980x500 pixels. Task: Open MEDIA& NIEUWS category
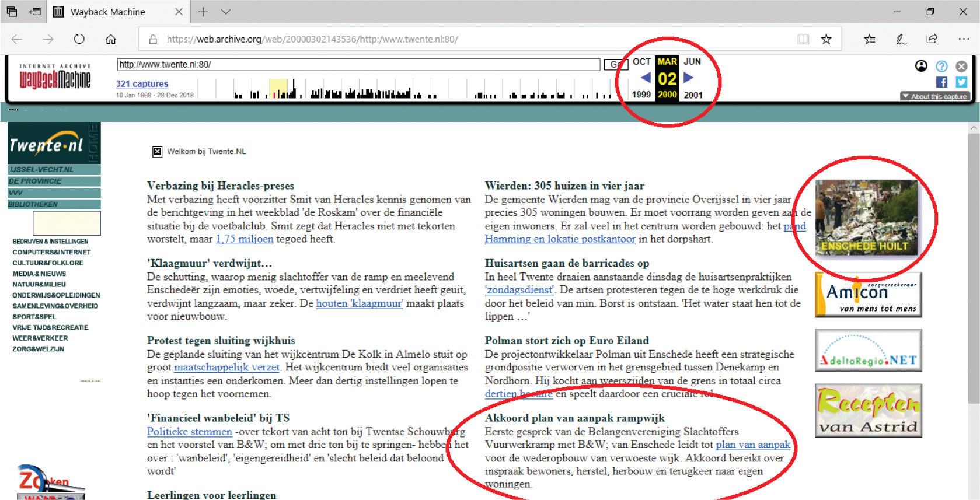(39, 274)
